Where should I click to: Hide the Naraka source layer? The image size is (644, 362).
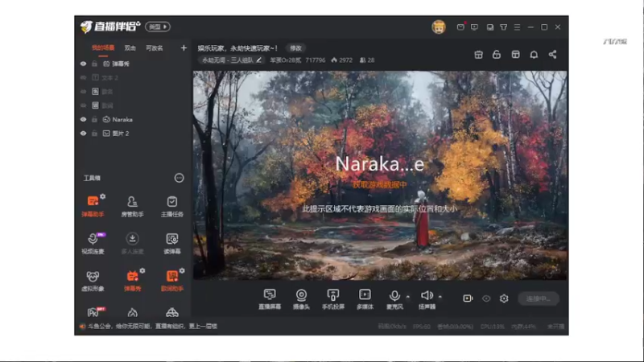pyautogui.click(x=84, y=119)
